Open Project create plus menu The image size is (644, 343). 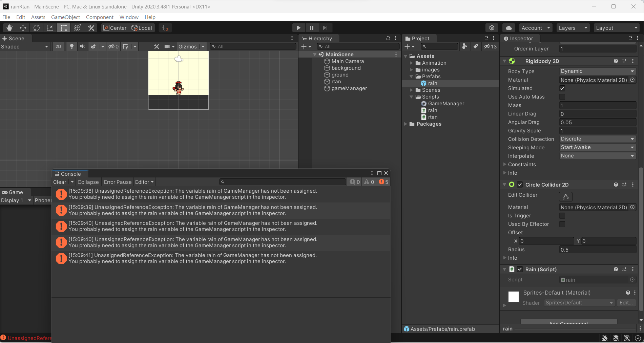pyautogui.click(x=410, y=46)
